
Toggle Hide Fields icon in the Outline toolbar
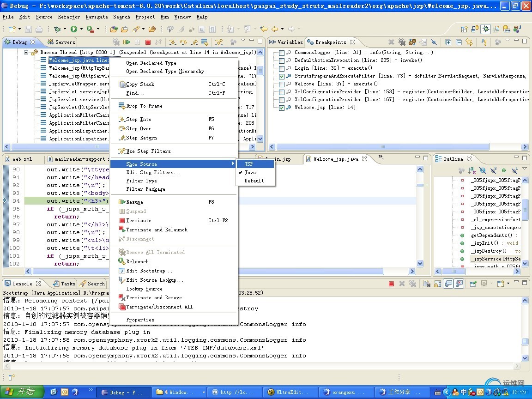(483, 170)
